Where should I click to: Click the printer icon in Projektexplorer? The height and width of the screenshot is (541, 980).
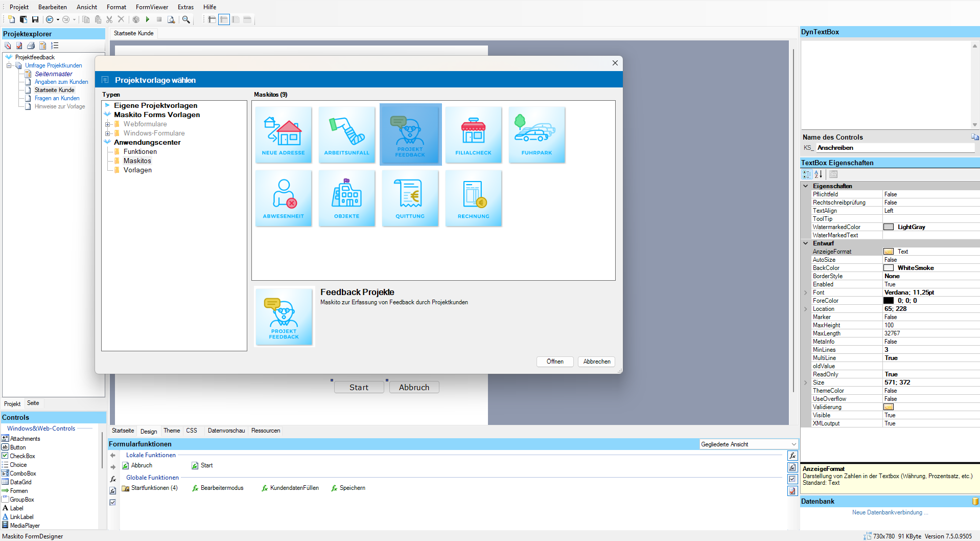pos(31,46)
